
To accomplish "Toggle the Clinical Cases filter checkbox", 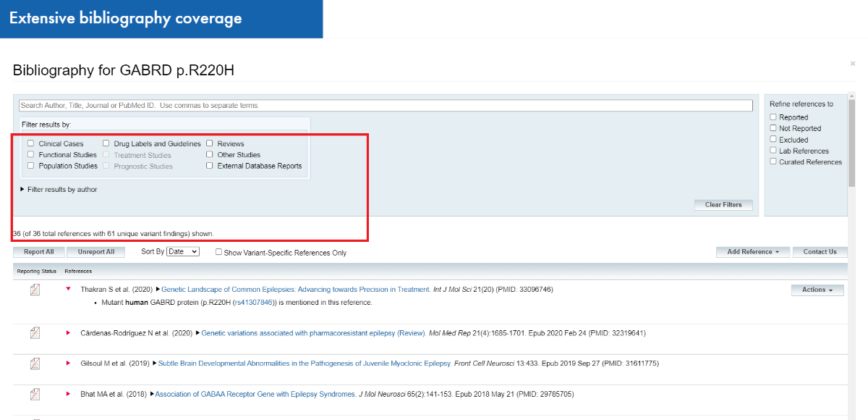I will click(31, 143).
